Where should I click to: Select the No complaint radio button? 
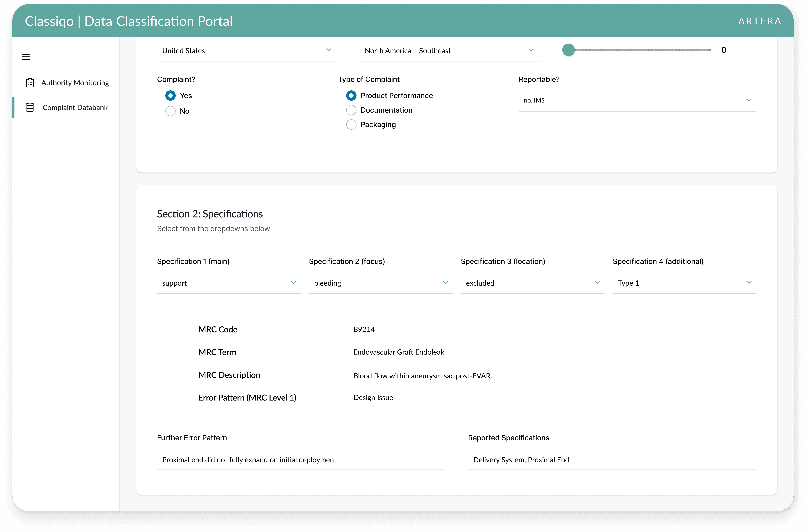170,111
